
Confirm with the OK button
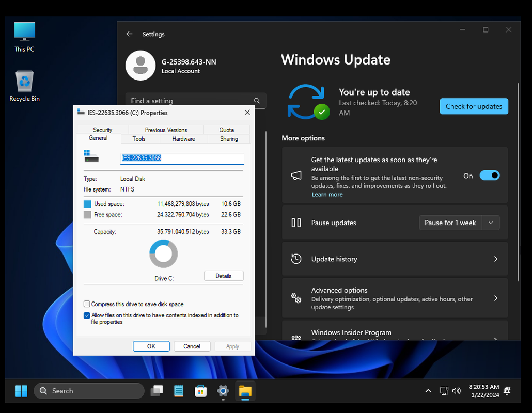click(x=151, y=346)
